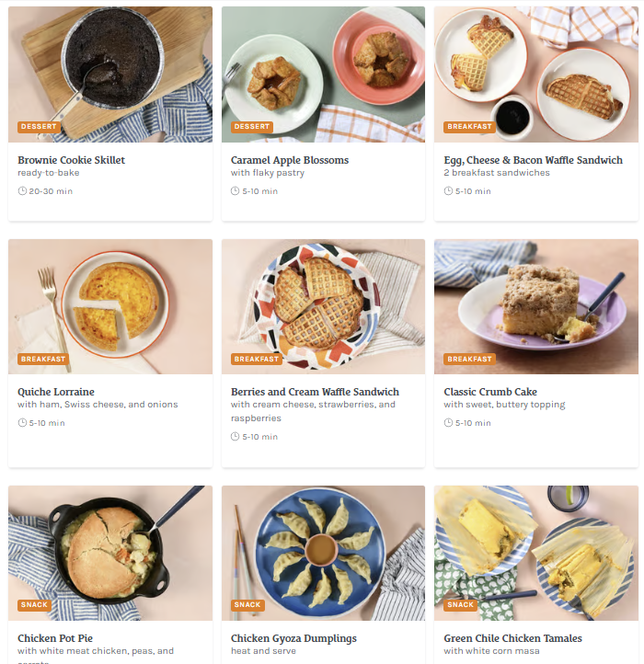
Task: Click the SNACK badge on Chicken Pot Pie
Action: (x=34, y=605)
